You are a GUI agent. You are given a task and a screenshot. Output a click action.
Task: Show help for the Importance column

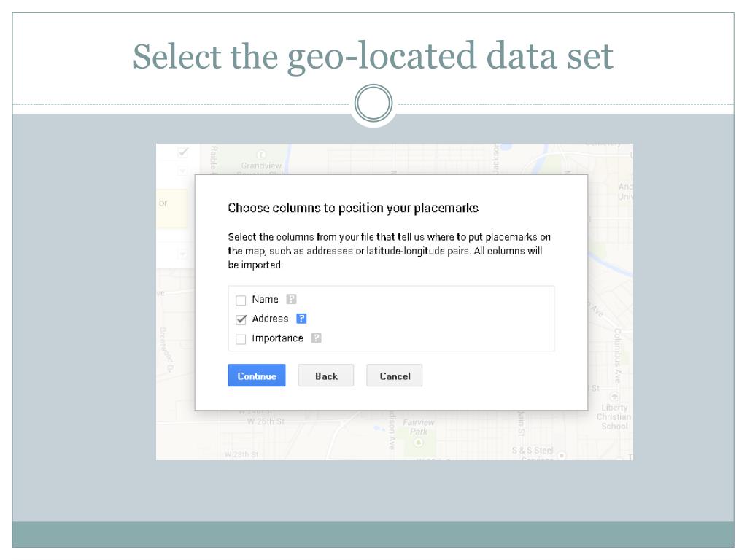pyautogui.click(x=316, y=338)
